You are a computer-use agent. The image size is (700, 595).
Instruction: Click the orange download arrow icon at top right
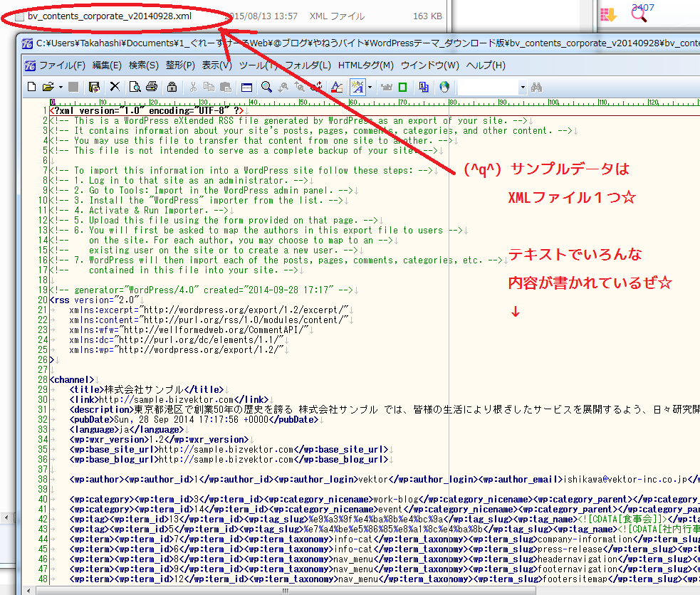(608, 15)
